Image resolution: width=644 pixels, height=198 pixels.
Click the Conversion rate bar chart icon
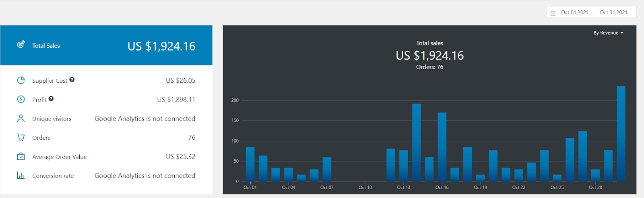pos(21,176)
